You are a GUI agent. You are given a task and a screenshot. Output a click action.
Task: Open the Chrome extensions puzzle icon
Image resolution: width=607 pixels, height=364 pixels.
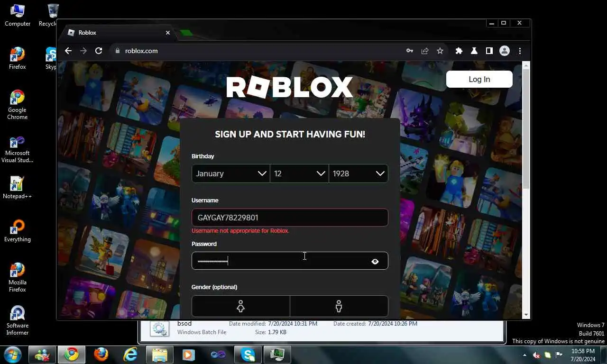pos(459,51)
